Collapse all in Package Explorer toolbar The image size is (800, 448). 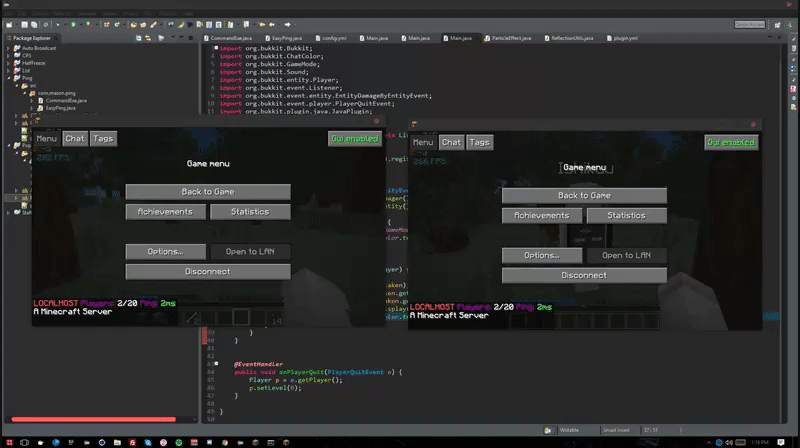139,38
